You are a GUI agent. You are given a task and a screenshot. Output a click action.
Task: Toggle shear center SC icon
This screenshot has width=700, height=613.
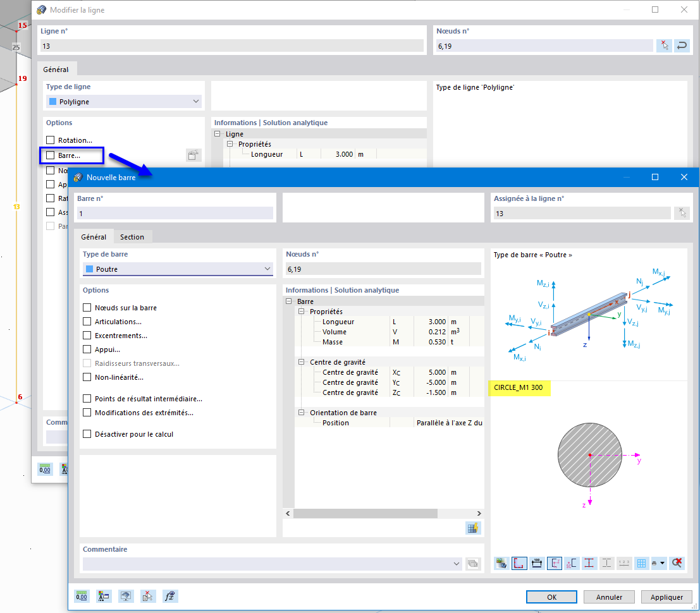(x=572, y=563)
